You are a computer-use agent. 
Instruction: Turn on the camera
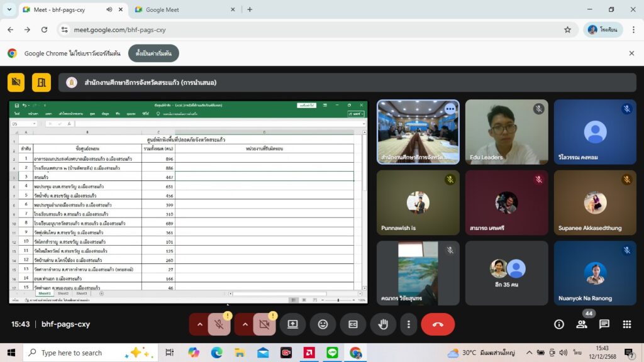(265, 324)
